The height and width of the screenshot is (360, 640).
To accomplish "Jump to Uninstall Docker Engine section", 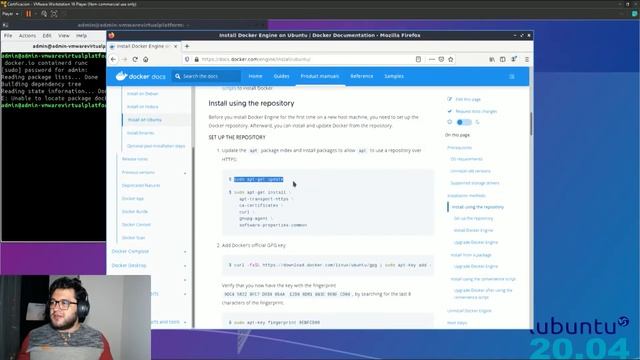I will point(469,311).
